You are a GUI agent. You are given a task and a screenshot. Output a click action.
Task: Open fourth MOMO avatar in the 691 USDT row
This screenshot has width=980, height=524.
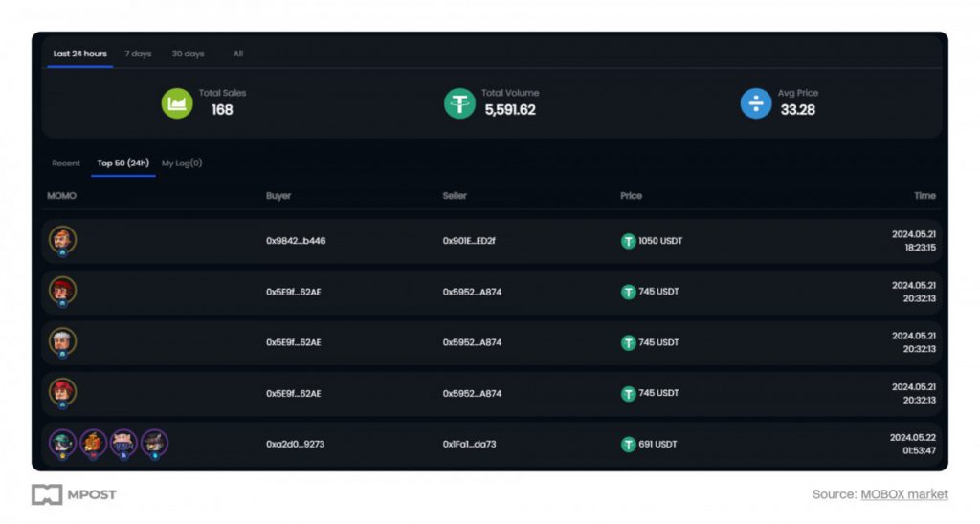(x=154, y=444)
